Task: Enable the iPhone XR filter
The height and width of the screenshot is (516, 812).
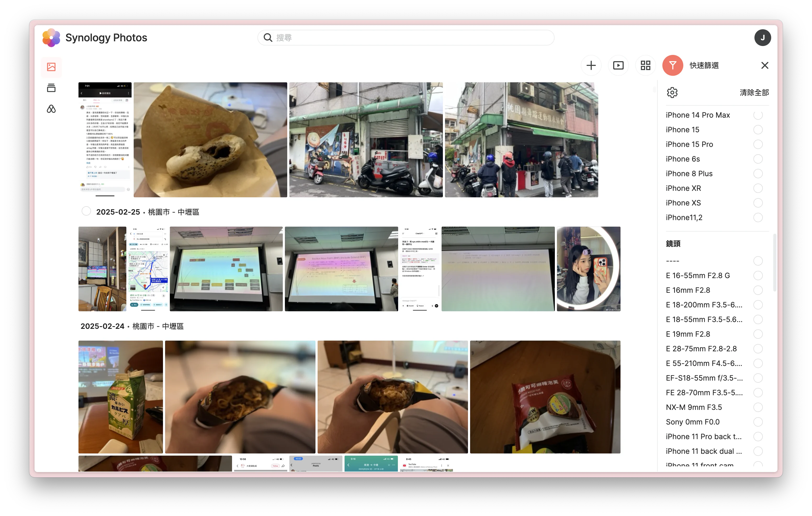Action: tap(758, 188)
